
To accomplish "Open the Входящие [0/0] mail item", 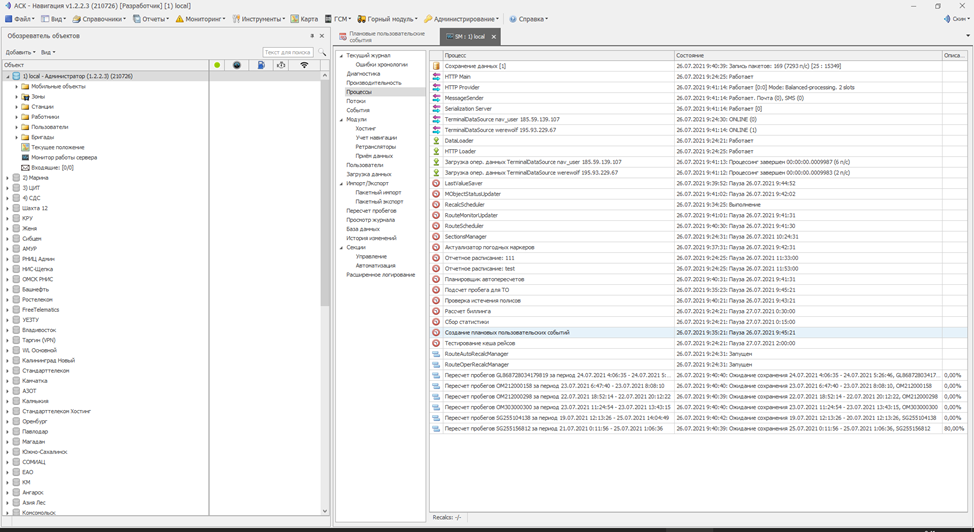I will (52, 167).
